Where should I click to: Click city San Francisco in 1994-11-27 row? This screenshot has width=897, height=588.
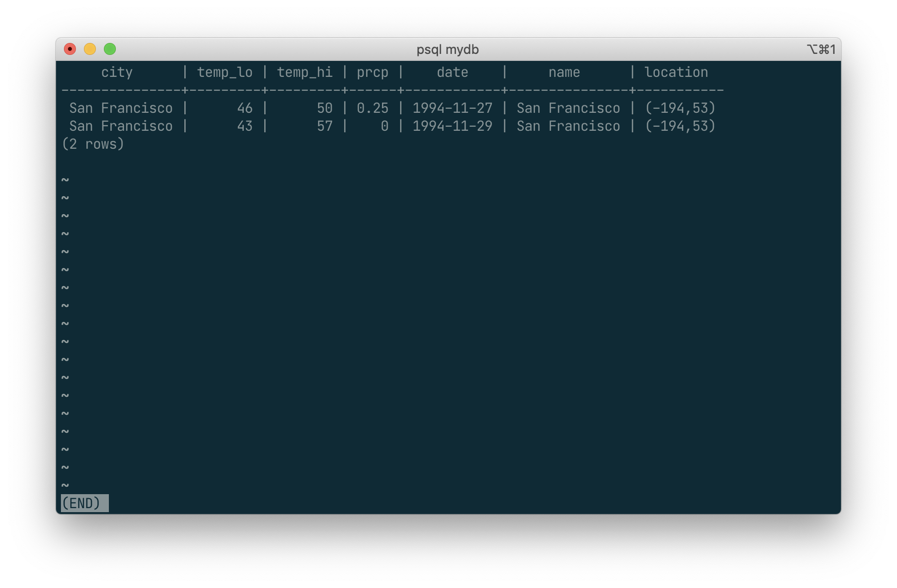(x=121, y=108)
